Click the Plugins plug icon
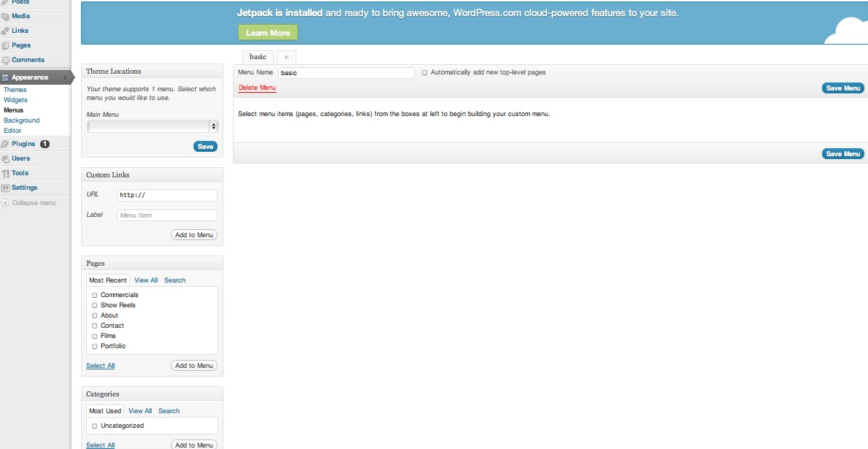Image resolution: width=868 pixels, height=449 pixels. point(6,144)
